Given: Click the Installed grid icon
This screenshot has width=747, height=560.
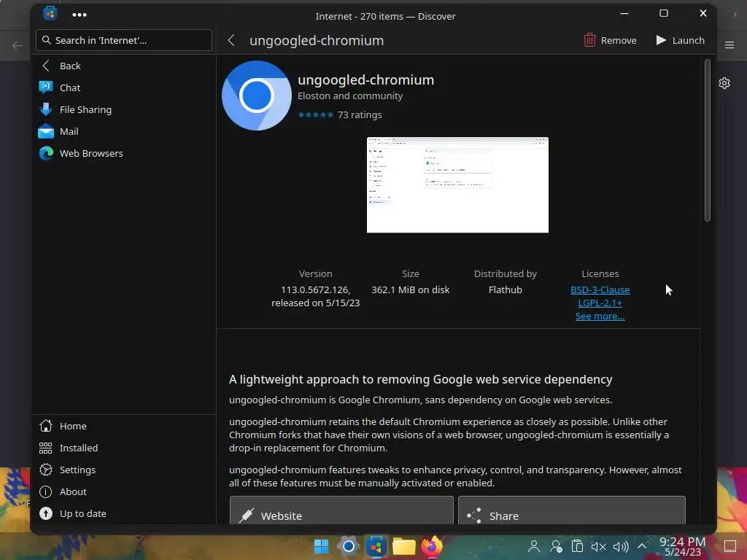Looking at the screenshot, I should (46, 448).
